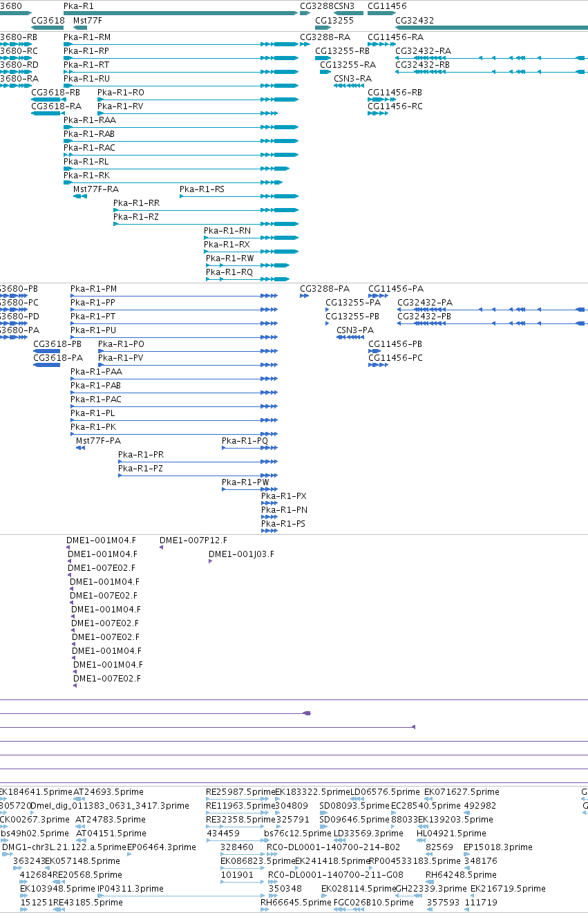
Task: Select transcript Pka-R1-RL
Action: coord(86,162)
